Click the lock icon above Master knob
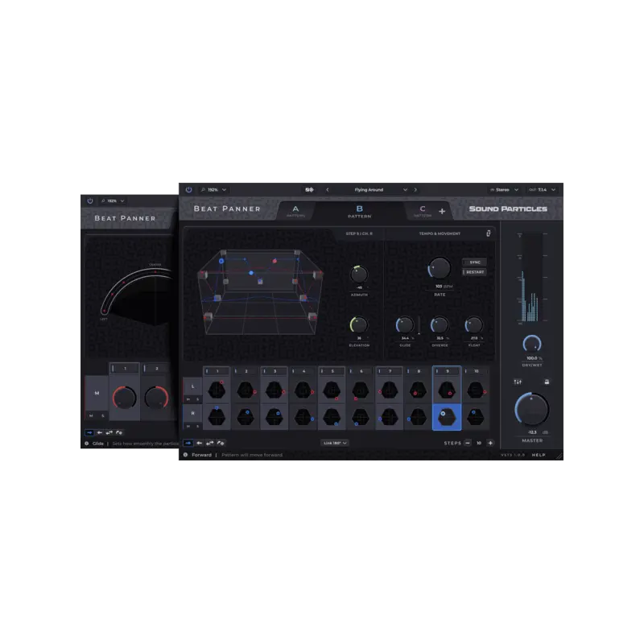The image size is (644, 644). [547, 382]
